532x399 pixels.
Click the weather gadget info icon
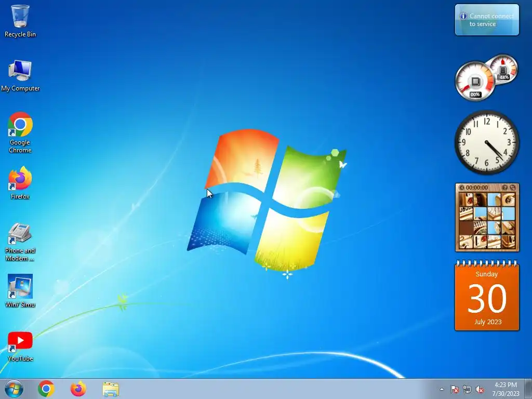[463, 16]
